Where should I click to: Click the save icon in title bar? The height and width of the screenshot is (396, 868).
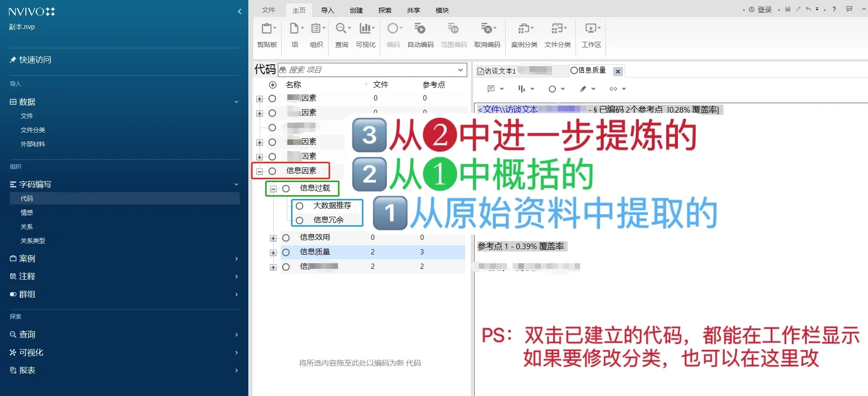coord(788,9)
